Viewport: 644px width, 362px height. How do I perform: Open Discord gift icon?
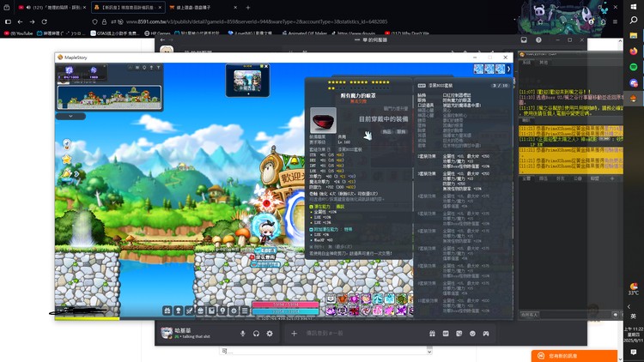tap(432, 334)
